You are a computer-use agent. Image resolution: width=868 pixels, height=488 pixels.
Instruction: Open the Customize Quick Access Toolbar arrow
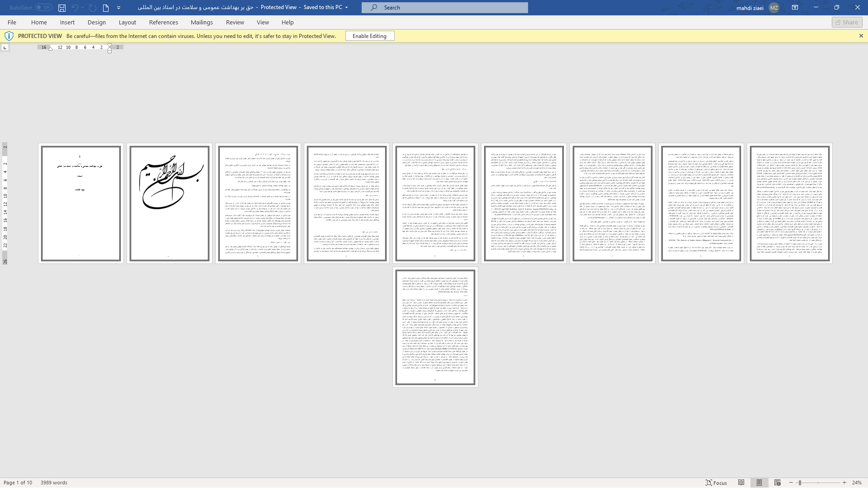tap(118, 8)
